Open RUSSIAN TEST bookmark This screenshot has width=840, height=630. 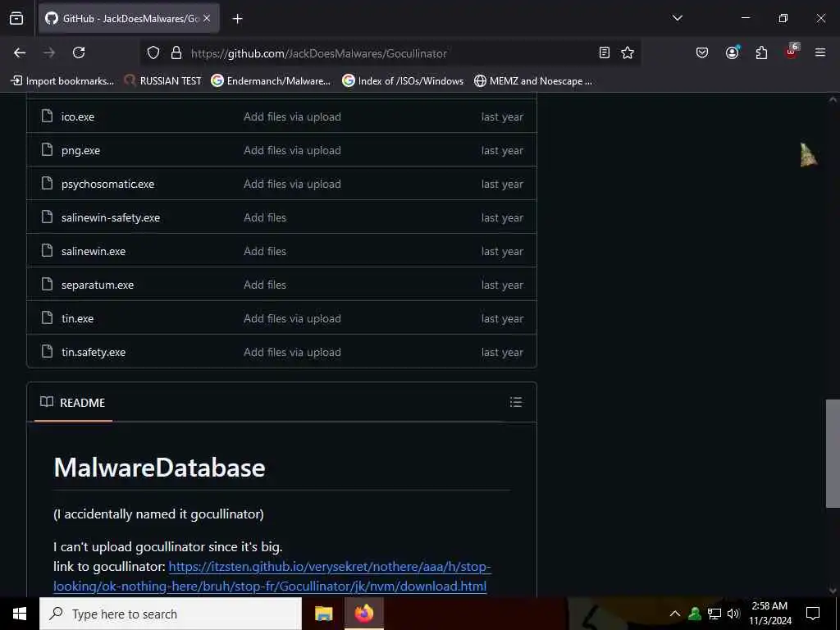coord(163,81)
